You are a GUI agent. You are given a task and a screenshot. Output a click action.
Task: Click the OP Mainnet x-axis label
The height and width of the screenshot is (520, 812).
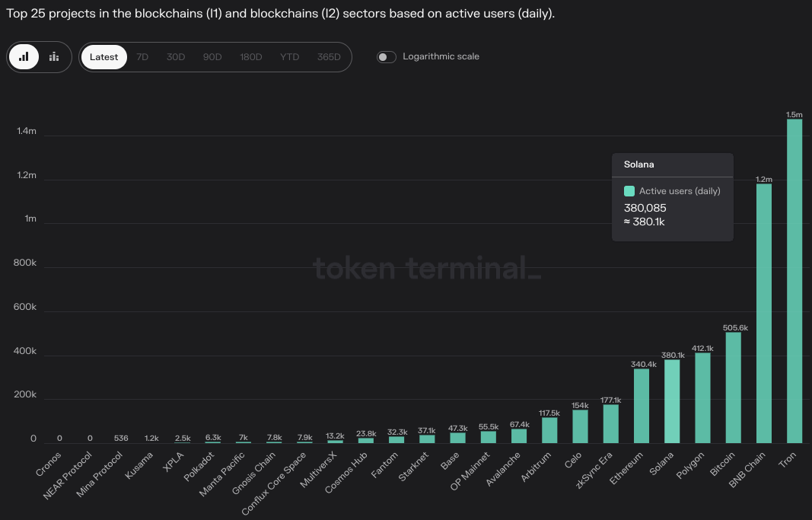point(470,471)
